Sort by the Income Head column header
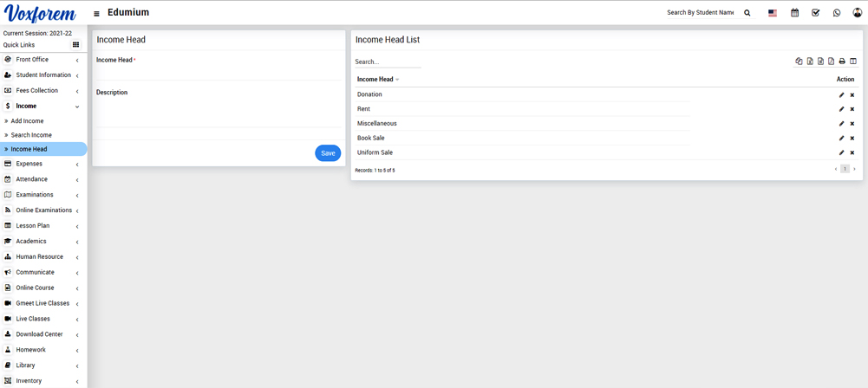This screenshot has height=388, width=868. click(x=377, y=80)
